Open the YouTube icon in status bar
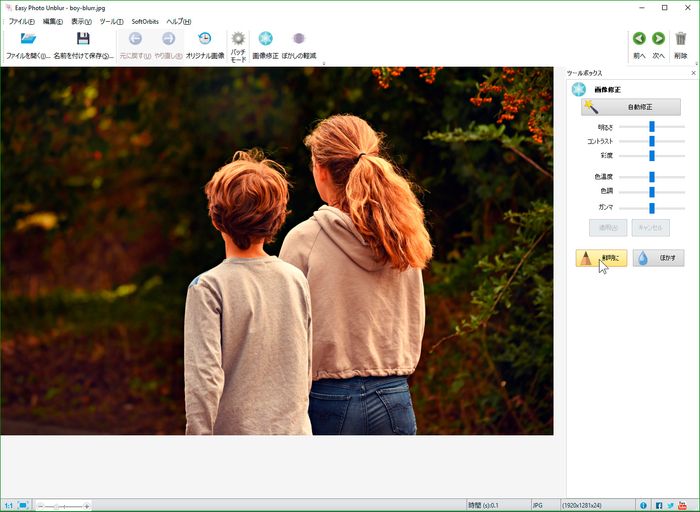Viewport: 700px width, 512px height. coord(682,505)
